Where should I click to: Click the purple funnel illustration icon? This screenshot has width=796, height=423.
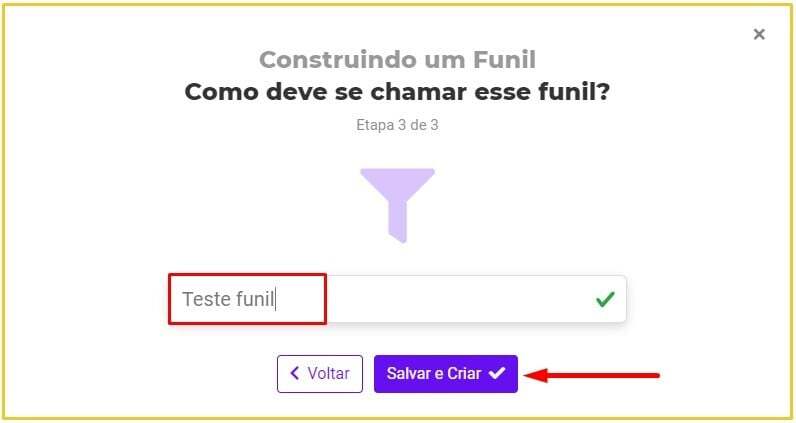(x=397, y=201)
